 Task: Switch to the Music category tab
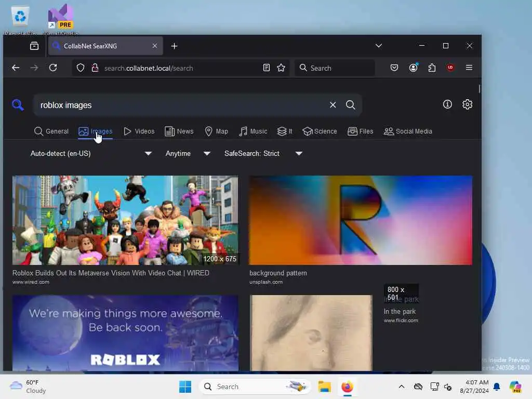tap(253, 131)
